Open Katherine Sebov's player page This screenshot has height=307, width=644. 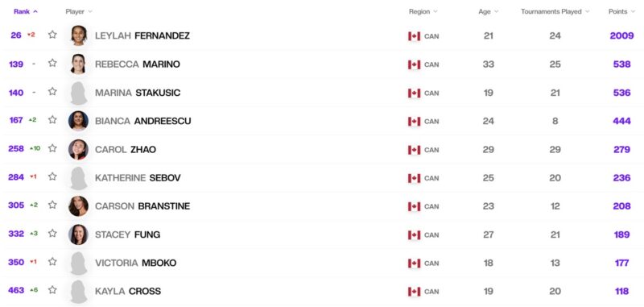[x=138, y=178]
